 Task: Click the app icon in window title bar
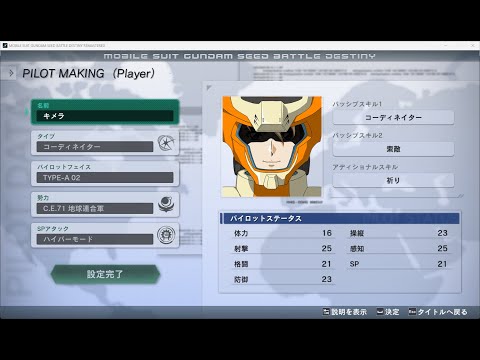click(x=5, y=45)
